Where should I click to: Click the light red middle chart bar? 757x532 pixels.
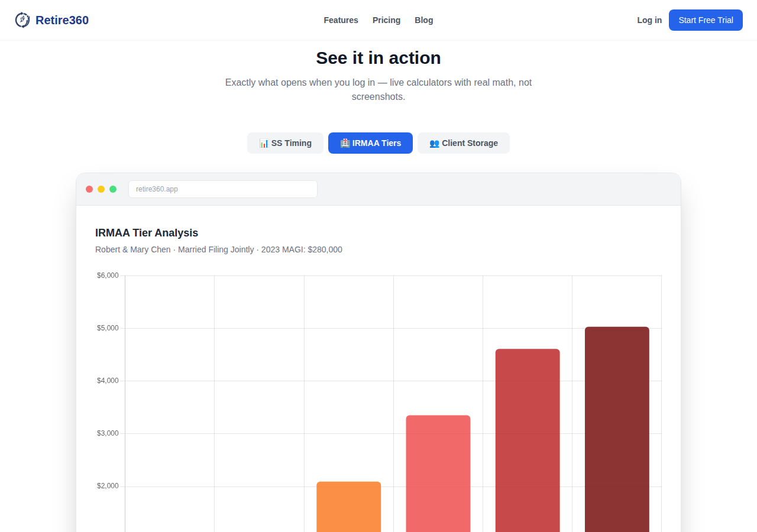(438, 474)
